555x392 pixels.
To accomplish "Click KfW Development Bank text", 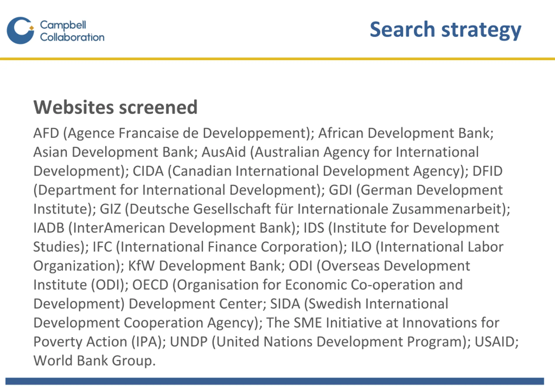I will (x=206, y=266).
